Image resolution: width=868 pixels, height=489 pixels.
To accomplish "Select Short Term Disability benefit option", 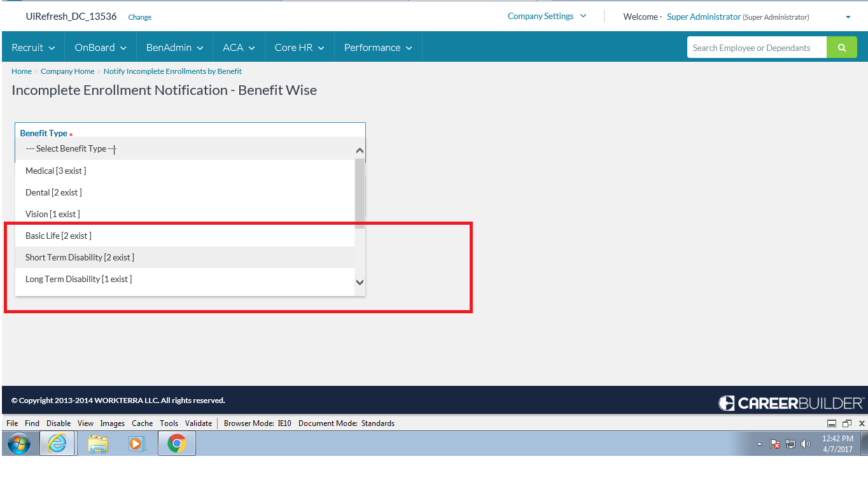I will (x=80, y=257).
